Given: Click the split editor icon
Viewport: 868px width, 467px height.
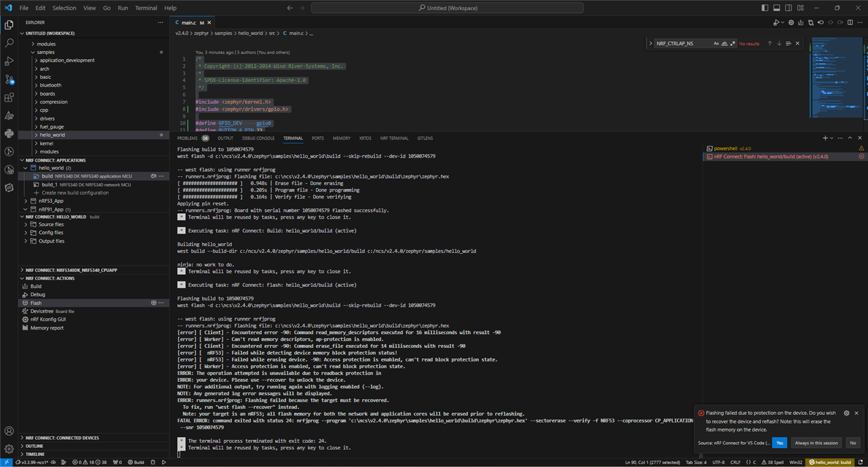Looking at the screenshot, I should click(x=850, y=23).
